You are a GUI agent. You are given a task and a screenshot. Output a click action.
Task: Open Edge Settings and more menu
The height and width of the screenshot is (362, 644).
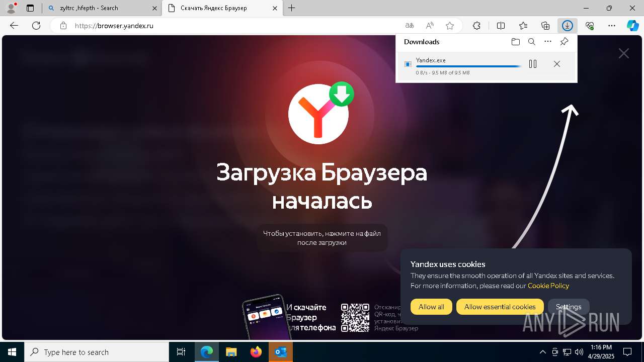(612, 26)
